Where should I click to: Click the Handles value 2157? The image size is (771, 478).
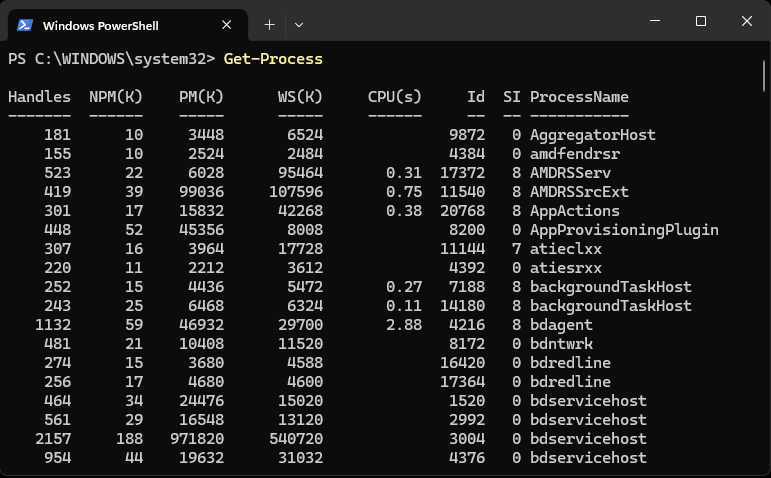coord(53,439)
